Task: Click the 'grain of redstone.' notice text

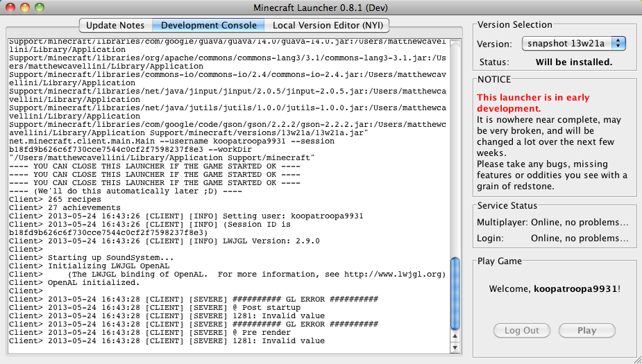Action: click(516, 187)
